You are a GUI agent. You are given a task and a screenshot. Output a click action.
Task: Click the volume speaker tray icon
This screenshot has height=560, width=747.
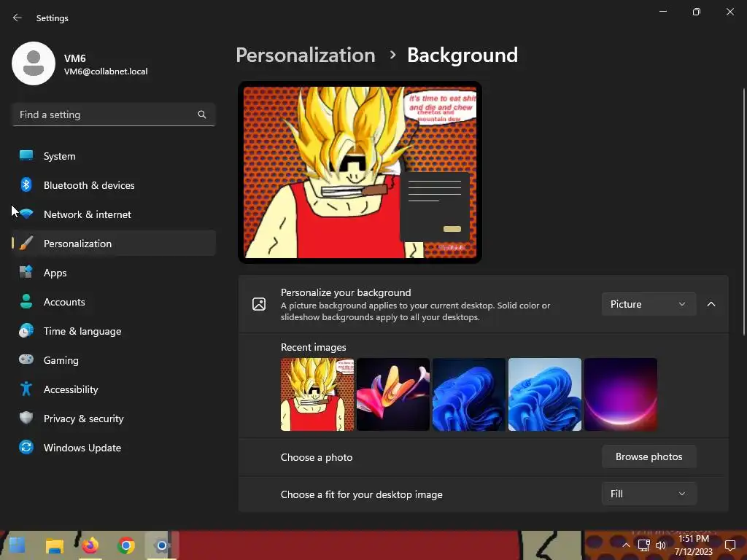pyautogui.click(x=661, y=545)
